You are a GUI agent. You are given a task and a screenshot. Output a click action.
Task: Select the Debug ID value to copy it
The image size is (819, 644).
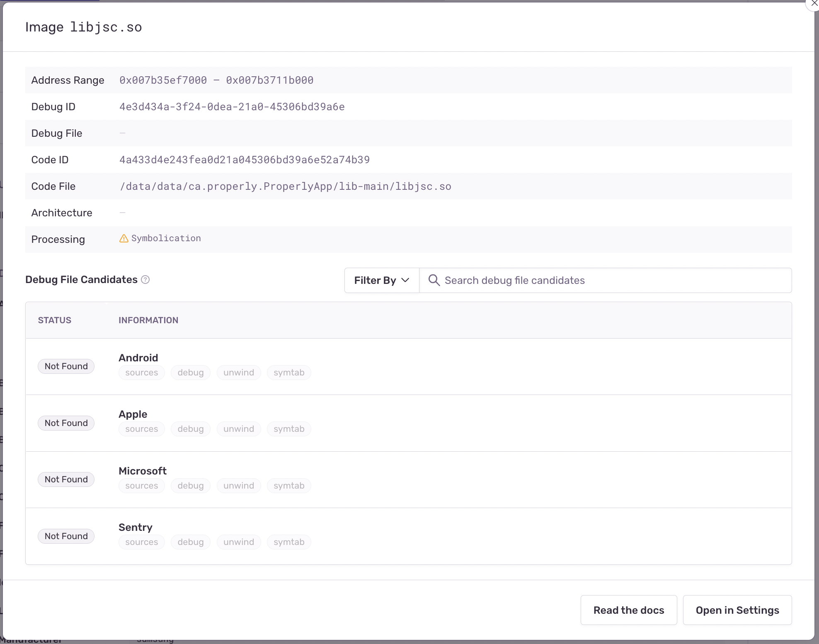point(232,107)
